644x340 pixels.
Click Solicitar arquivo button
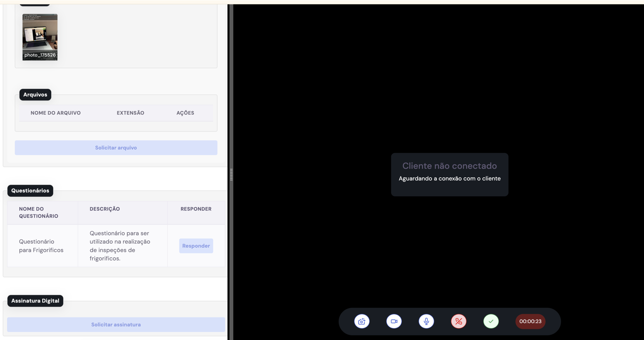coord(116,148)
